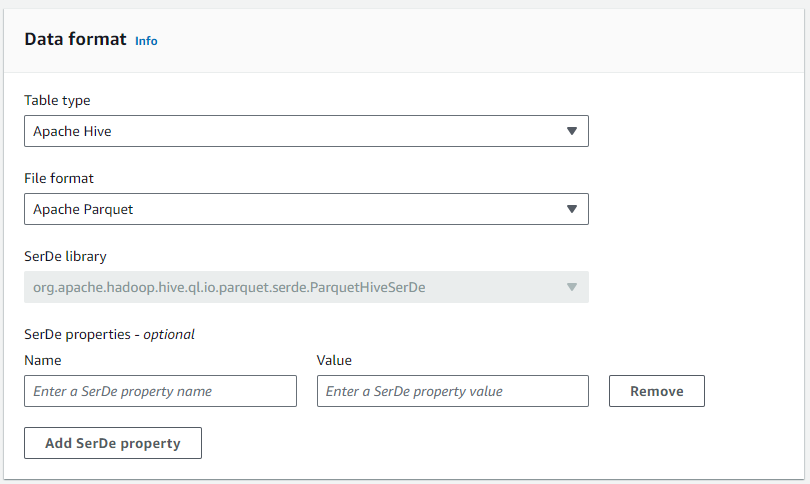Click the grayed SerDe library dropdown arrow
The image size is (810, 484).
(572, 287)
